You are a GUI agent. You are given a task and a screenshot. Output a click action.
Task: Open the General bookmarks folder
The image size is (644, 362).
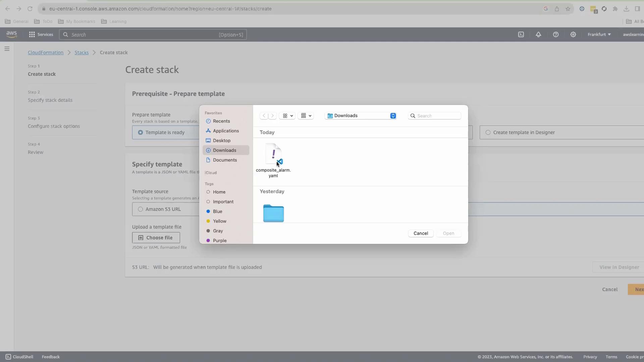17,21
